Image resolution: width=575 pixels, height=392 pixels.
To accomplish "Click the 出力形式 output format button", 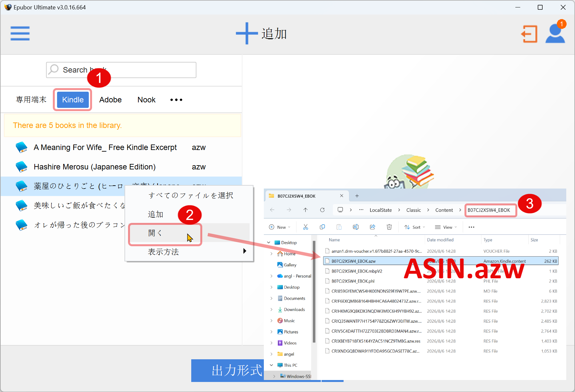I will (237, 370).
